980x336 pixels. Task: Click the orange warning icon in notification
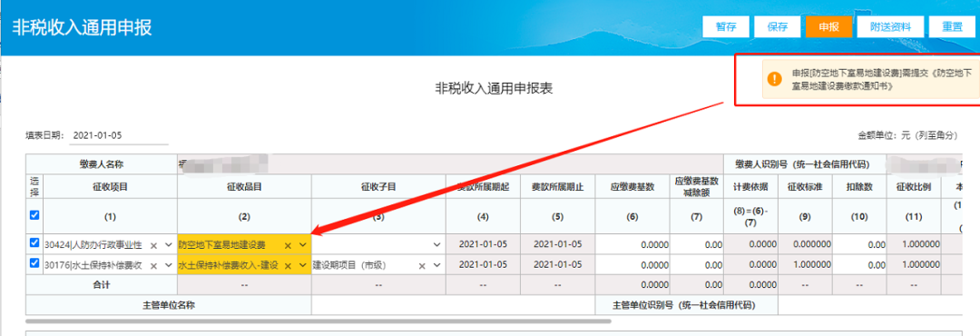(x=774, y=79)
